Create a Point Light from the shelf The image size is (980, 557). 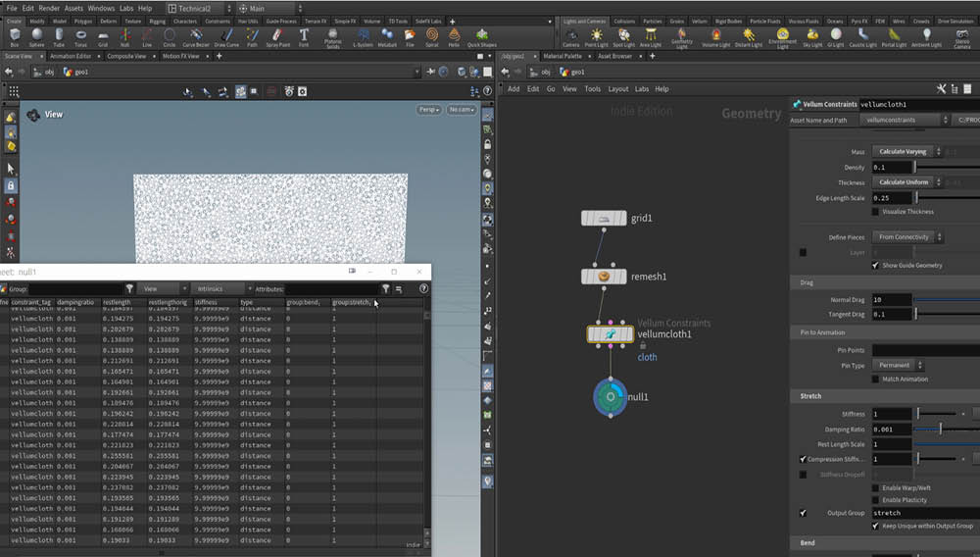[x=596, y=36]
